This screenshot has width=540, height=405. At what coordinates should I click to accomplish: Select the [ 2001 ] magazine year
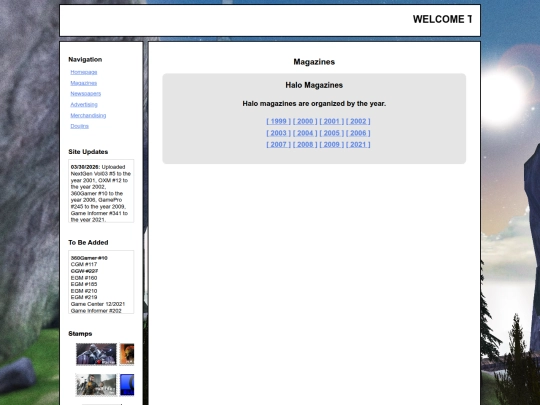click(x=332, y=121)
